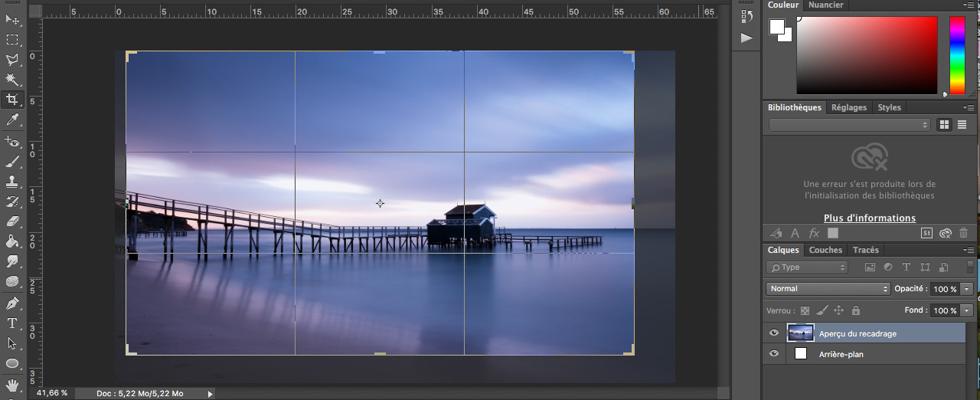
Task: Hide the Aperçu du recadrage layer
Action: point(774,333)
